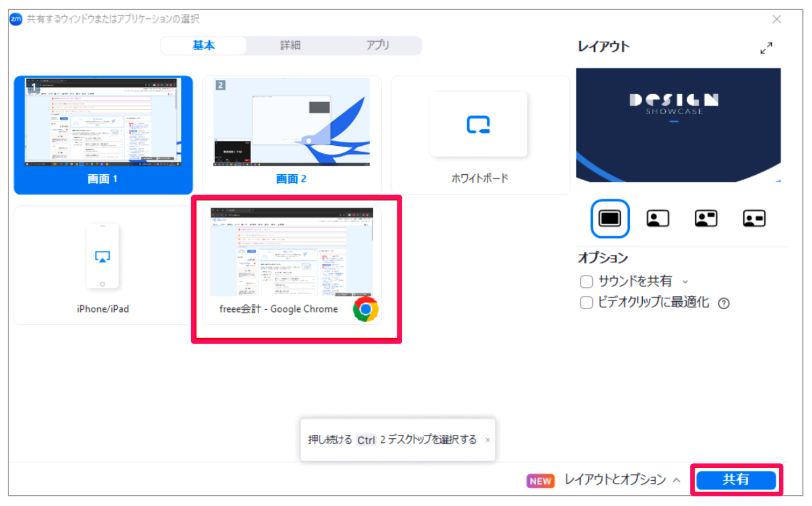812x506 pixels.
Task: Select the freee会計 - Google Chrome window
Action: click(292, 265)
